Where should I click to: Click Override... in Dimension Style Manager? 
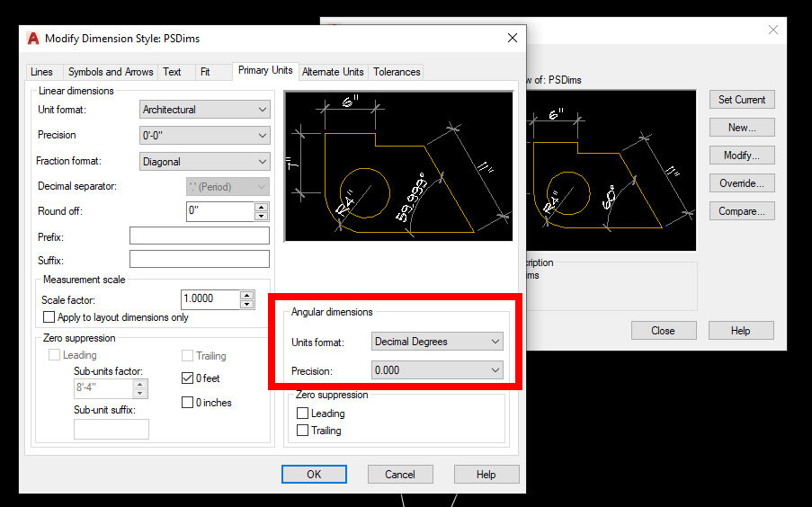click(742, 183)
